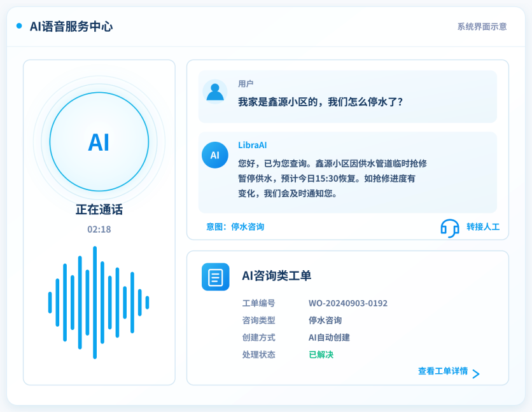Click work order number WO-20240903-0192

click(x=348, y=303)
